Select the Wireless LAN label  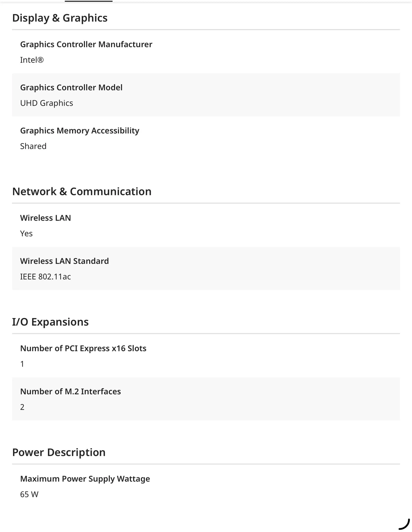pyautogui.click(x=45, y=218)
